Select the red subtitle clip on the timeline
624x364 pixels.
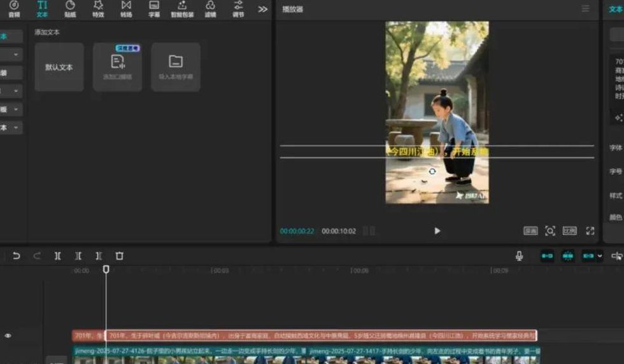tap(318, 335)
